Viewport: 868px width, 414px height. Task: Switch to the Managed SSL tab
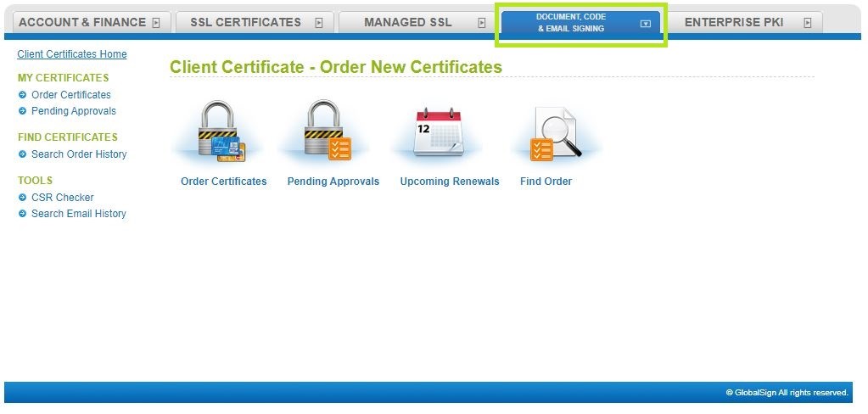coord(418,23)
